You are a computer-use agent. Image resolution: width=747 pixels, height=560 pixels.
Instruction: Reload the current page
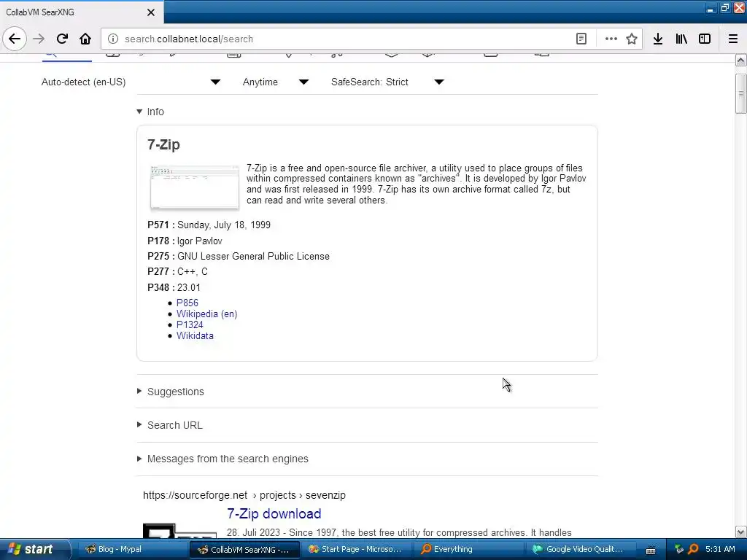62,39
